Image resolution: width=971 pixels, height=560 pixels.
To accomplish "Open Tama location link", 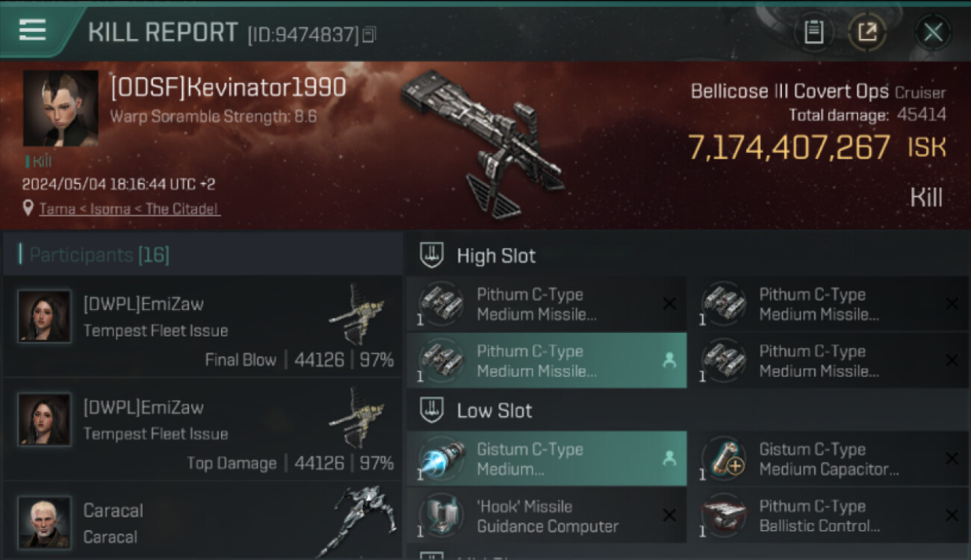I will (x=58, y=209).
